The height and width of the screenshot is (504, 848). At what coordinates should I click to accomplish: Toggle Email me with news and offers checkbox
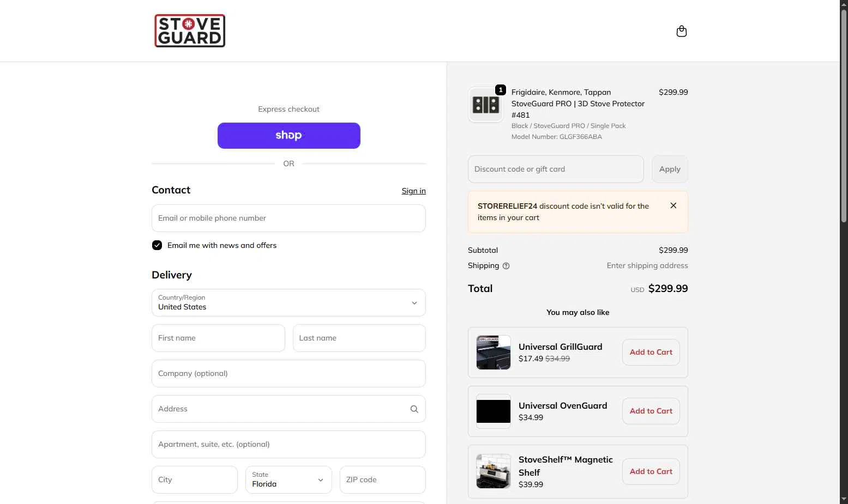157,245
